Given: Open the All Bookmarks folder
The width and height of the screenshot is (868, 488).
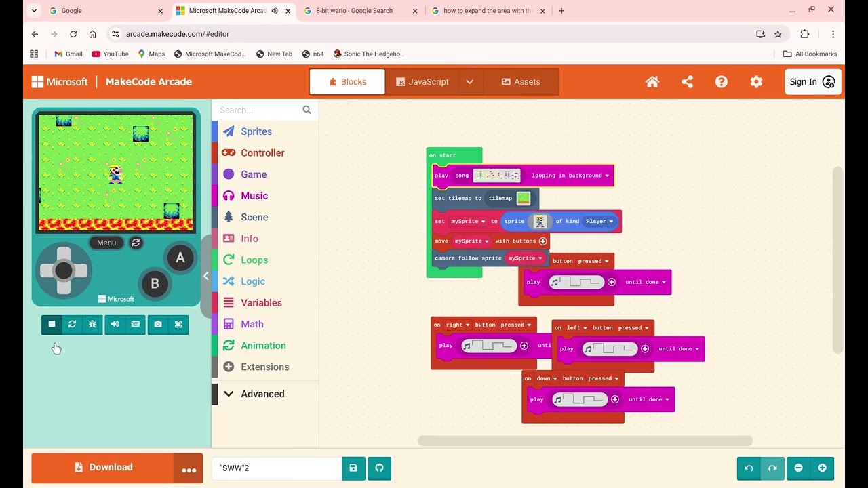Looking at the screenshot, I should (810, 54).
